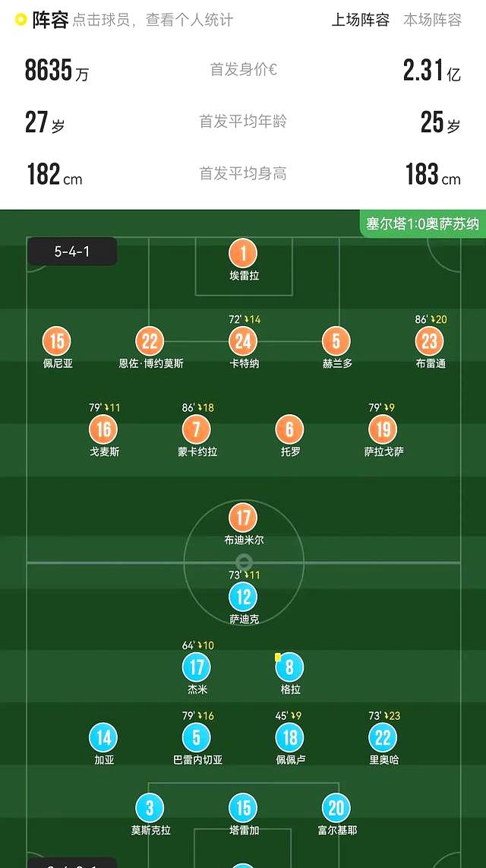This screenshot has width=486, height=868.
Task: Click defender 莫斯克拉 number 3
Action: click(x=149, y=806)
